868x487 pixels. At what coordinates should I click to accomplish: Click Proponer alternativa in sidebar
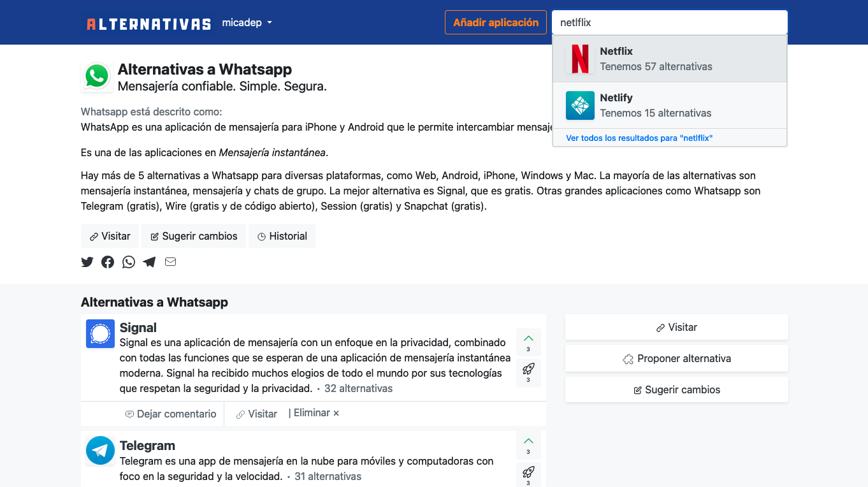(x=677, y=358)
